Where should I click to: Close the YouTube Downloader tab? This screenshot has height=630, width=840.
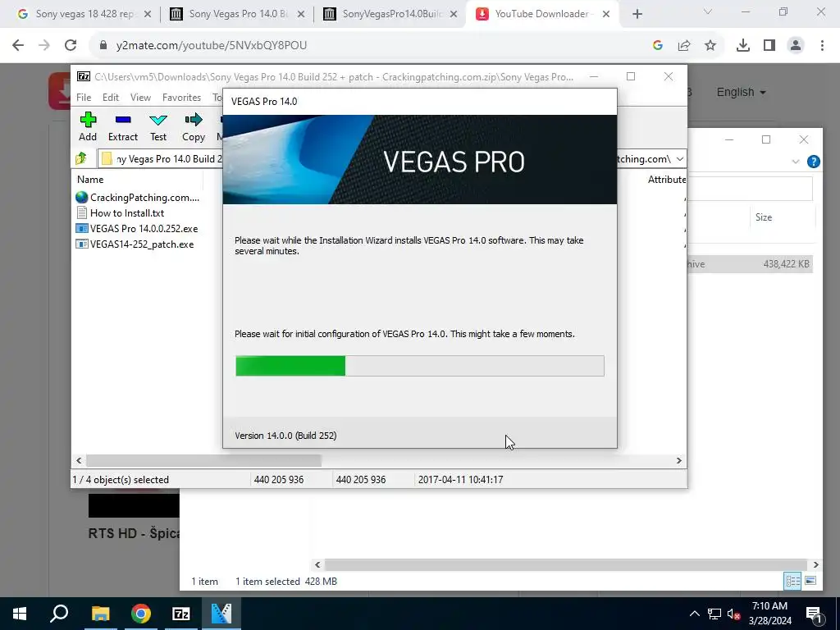[x=606, y=14]
